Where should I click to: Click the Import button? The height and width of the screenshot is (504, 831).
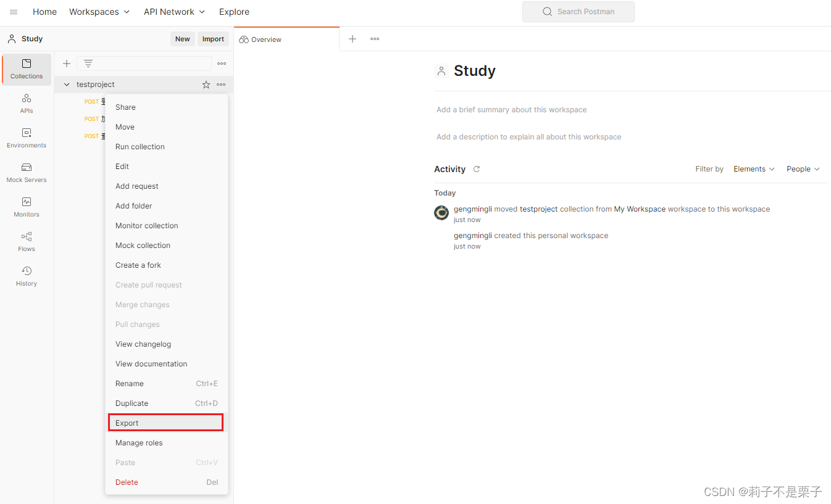213,39
